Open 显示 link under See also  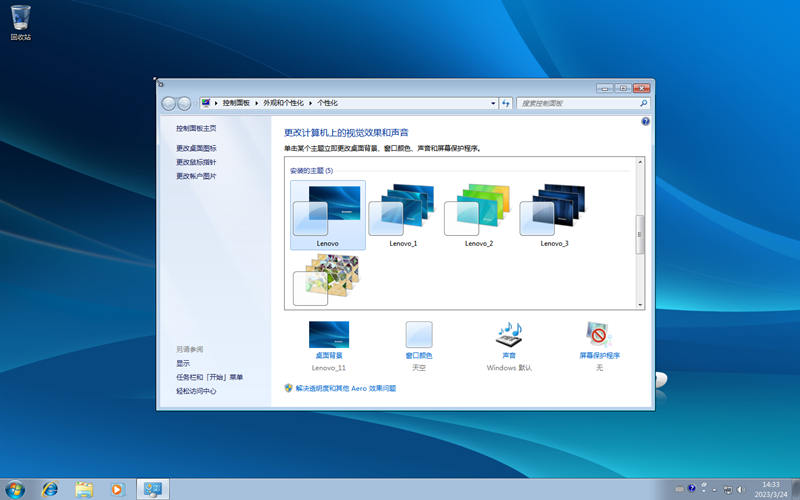click(x=183, y=363)
